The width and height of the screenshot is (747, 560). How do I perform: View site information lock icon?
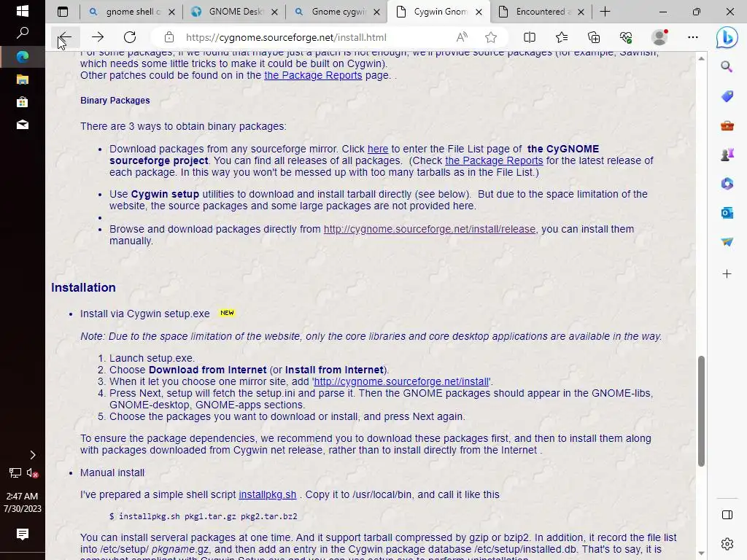pyautogui.click(x=169, y=37)
